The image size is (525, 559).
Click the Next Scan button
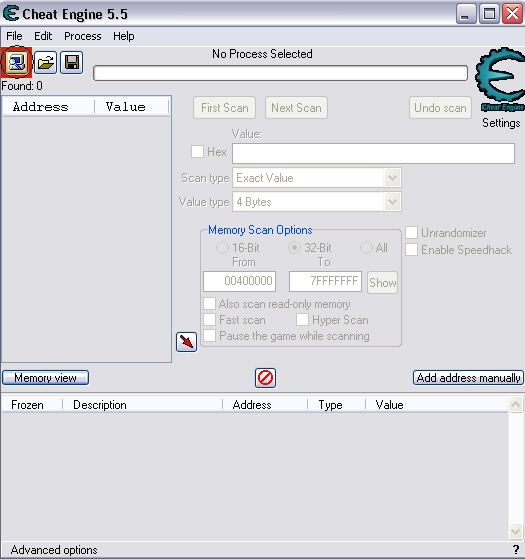tap(296, 108)
